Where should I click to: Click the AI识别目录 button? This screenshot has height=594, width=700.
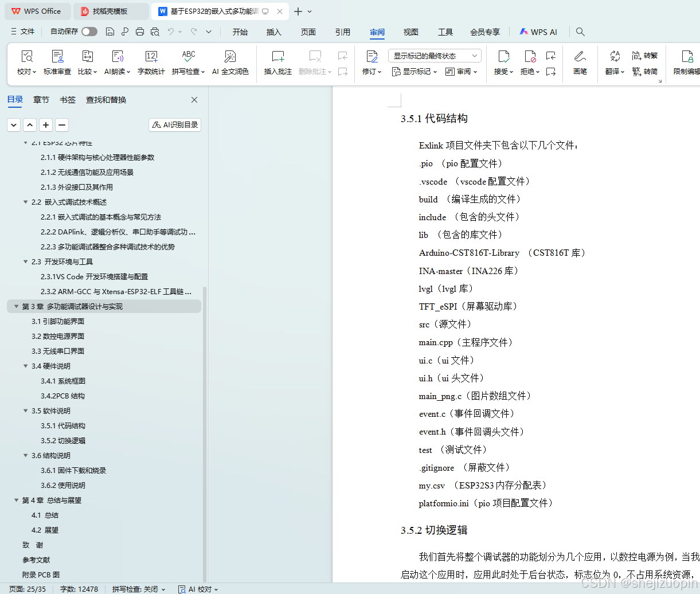pos(174,124)
